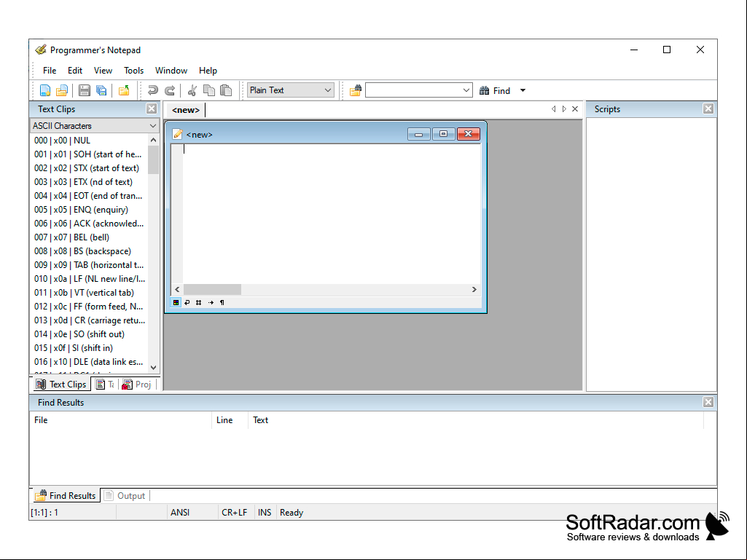Switch to the Output tab
Viewport: 747px width, 560px height.
click(x=125, y=496)
